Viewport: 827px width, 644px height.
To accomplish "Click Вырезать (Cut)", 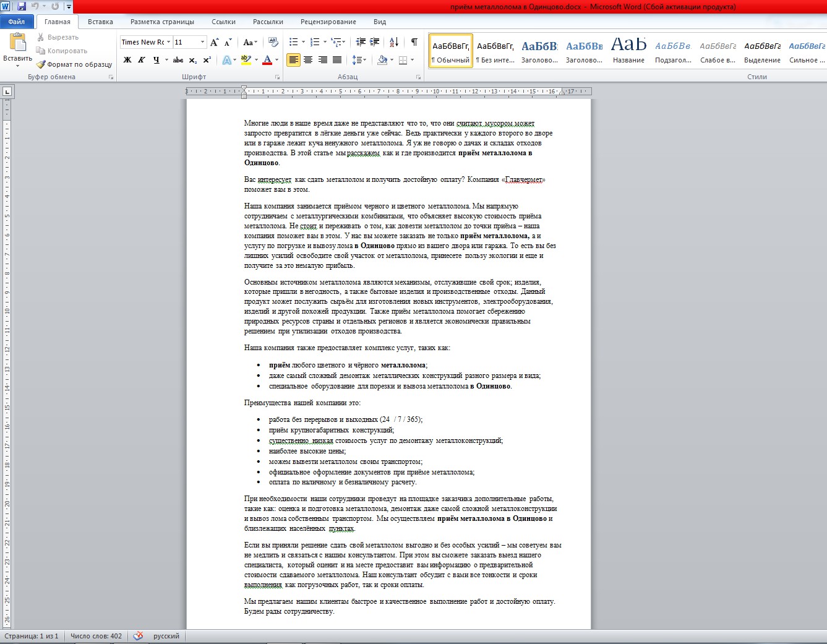I will pyautogui.click(x=58, y=37).
